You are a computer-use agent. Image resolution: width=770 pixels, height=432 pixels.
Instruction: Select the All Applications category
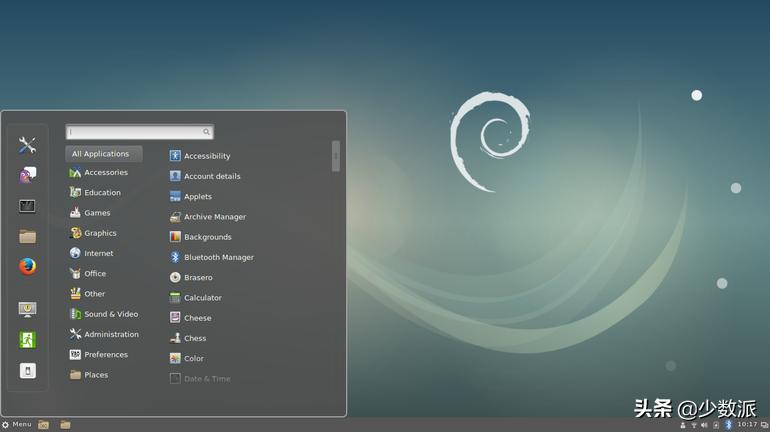click(104, 154)
